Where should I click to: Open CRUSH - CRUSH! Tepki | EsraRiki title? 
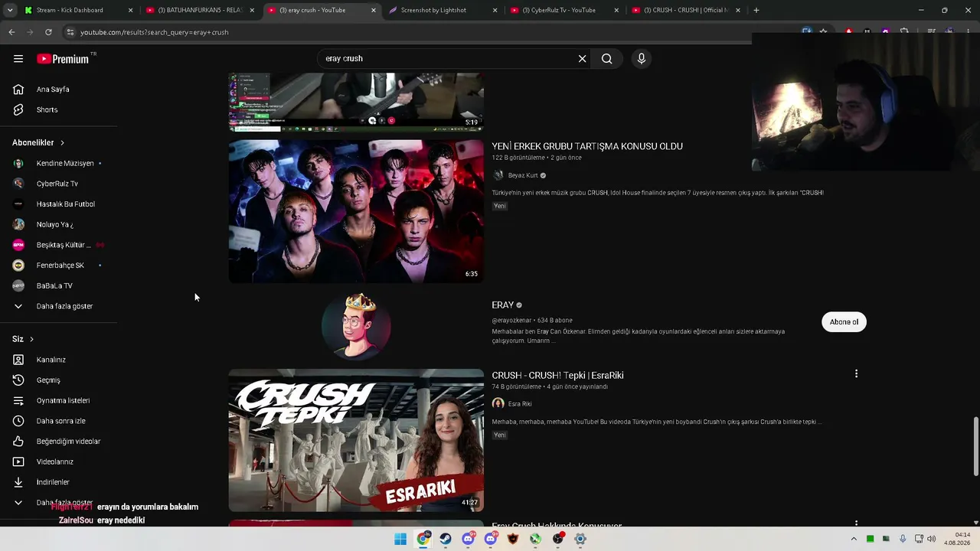[x=557, y=376]
